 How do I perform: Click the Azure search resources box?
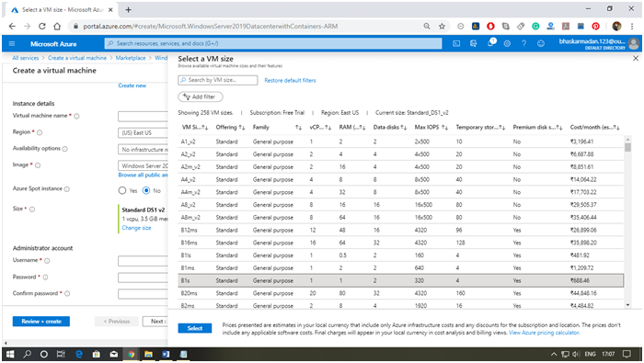click(x=273, y=43)
